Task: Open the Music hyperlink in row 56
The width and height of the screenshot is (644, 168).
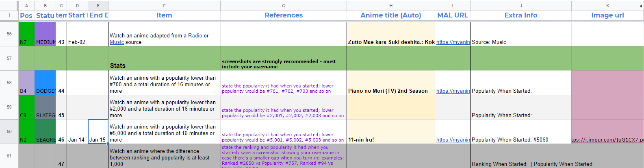Action: point(117,42)
